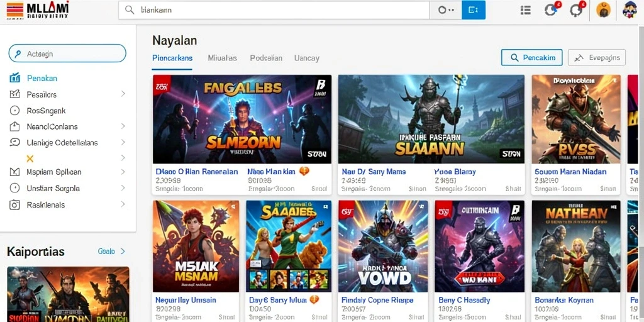The height and width of the screenshot is (322, 644).
Task: Click the grey options button beside search field
Action: tap(446, 10)
